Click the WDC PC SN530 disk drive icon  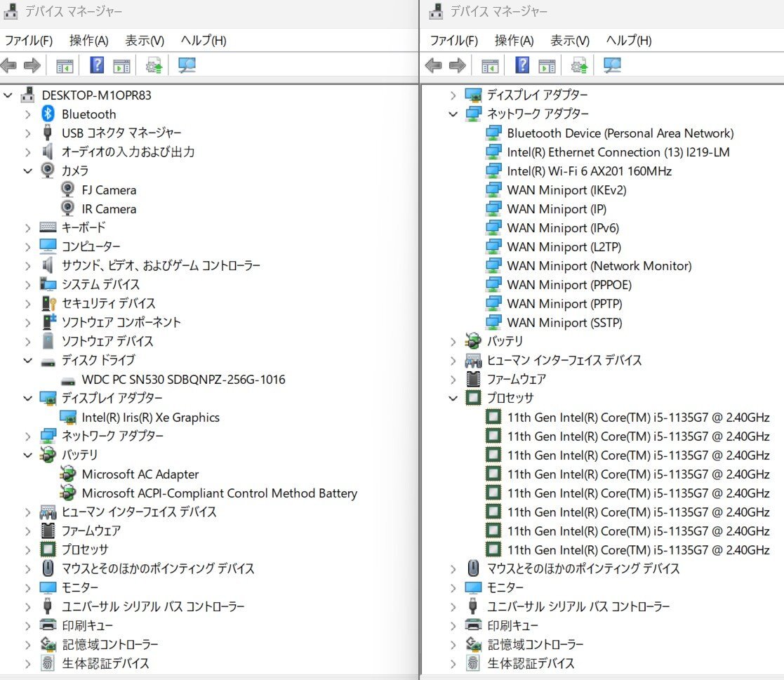68,380
